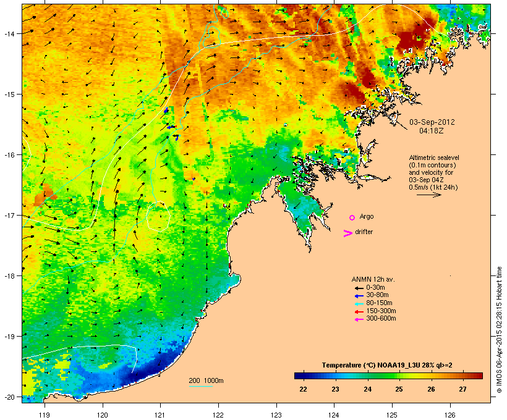Click the 0-30m depth label
This screenshot has width=507, height=420.
[x=375, y=288]
